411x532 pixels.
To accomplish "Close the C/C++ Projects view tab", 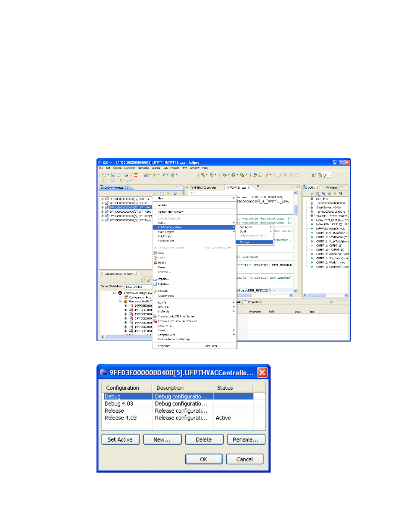I will [x=127, y=187].
